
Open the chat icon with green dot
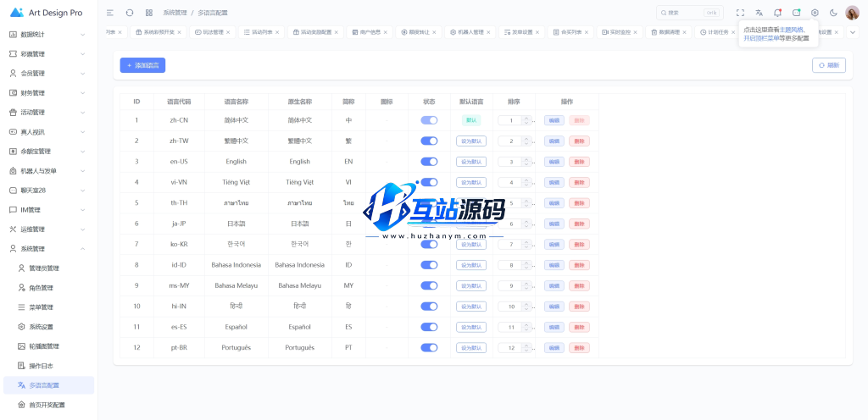[796, 13]
